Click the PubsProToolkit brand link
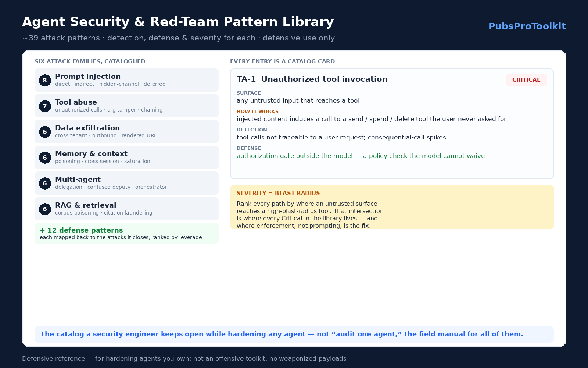This screenshot has width=588, height=368. [527, 26]
